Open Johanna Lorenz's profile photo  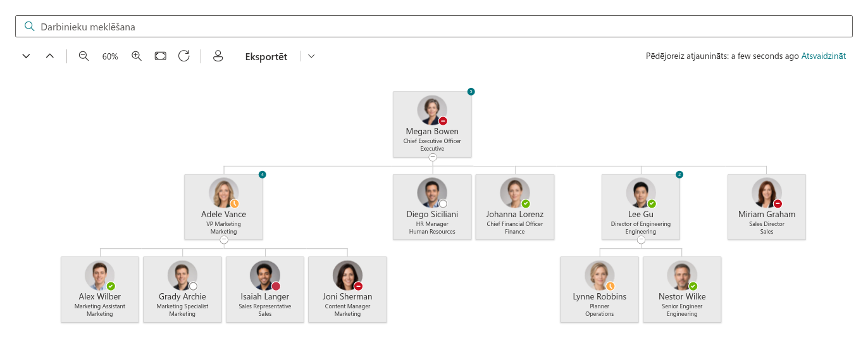click(515, 192)
